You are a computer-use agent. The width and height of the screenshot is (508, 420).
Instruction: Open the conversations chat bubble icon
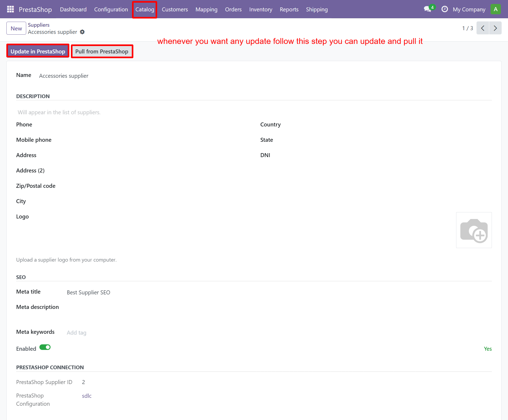pos(427,9)
